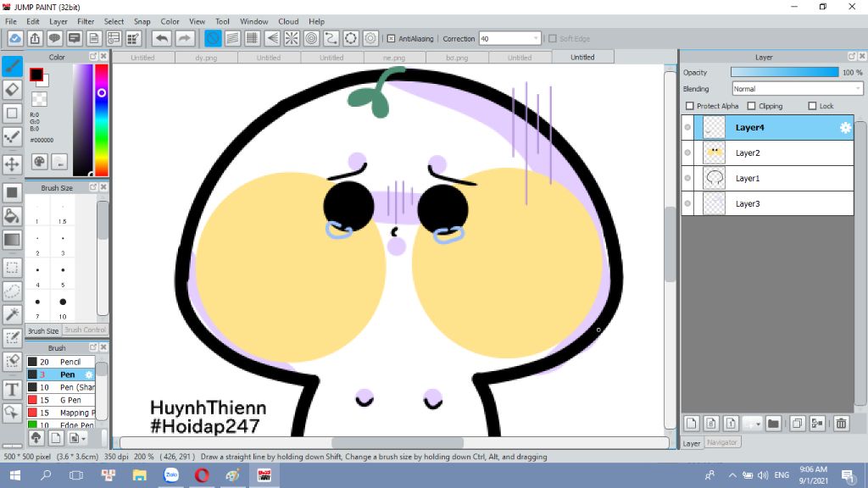
Task: Click the Redo arrow in the toolbar
Action: (185, 39)
